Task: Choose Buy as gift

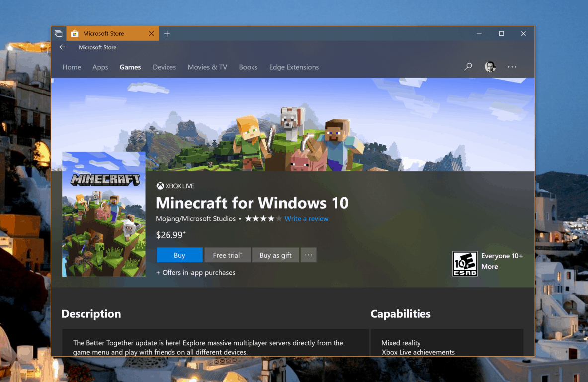Action: click(276, 255)
